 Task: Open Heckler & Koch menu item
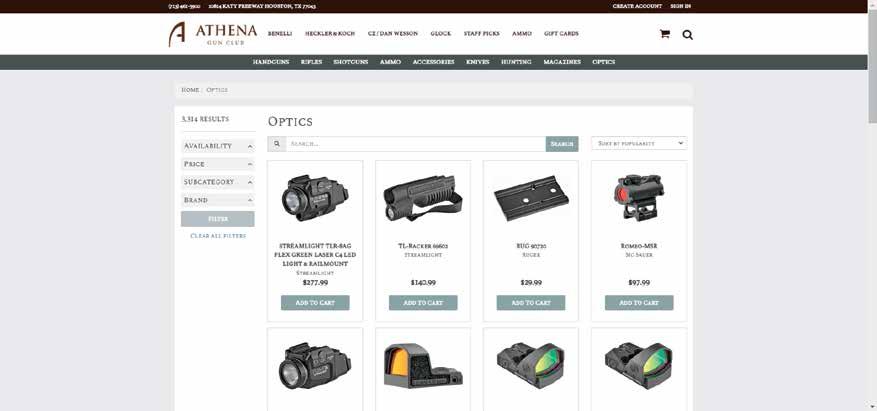[x=330, y=34]
